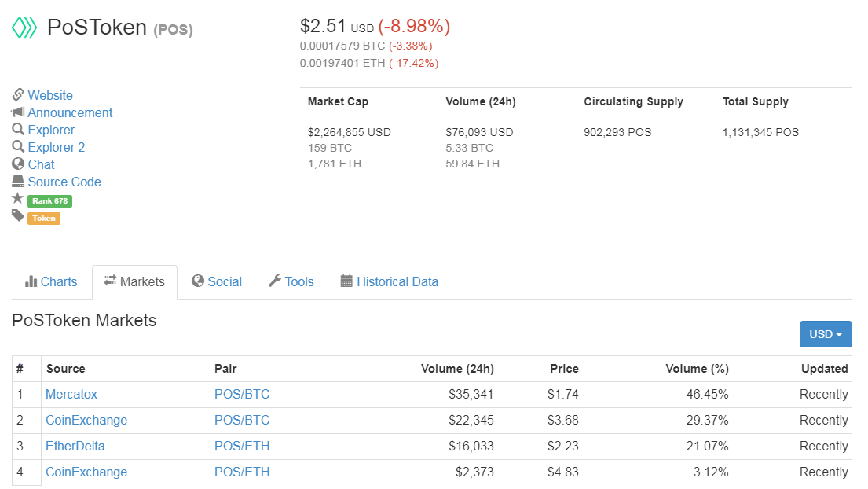The height and width of the screenshot is (489, 868).
Task: Switch to the Charts tab
Action: (x=51, y=282)
